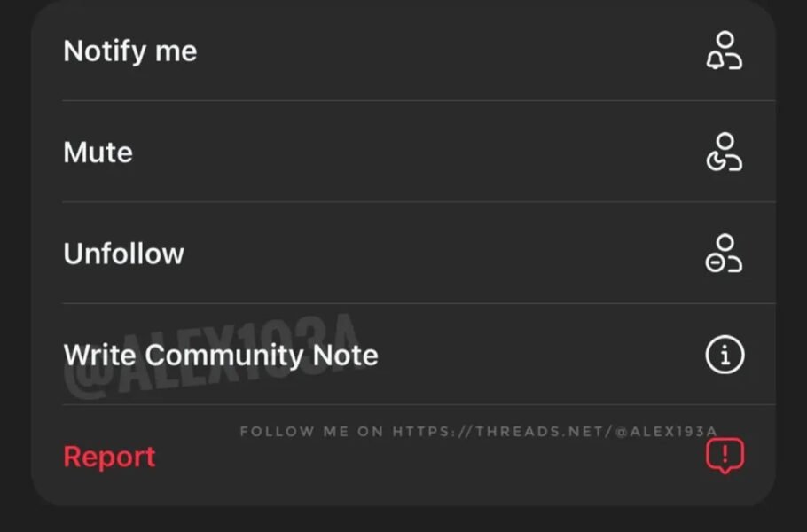This screenshot has height=532, width=807.
Task: Click the mute person icon
Action: pyautogui.click(x=724, y=153)
